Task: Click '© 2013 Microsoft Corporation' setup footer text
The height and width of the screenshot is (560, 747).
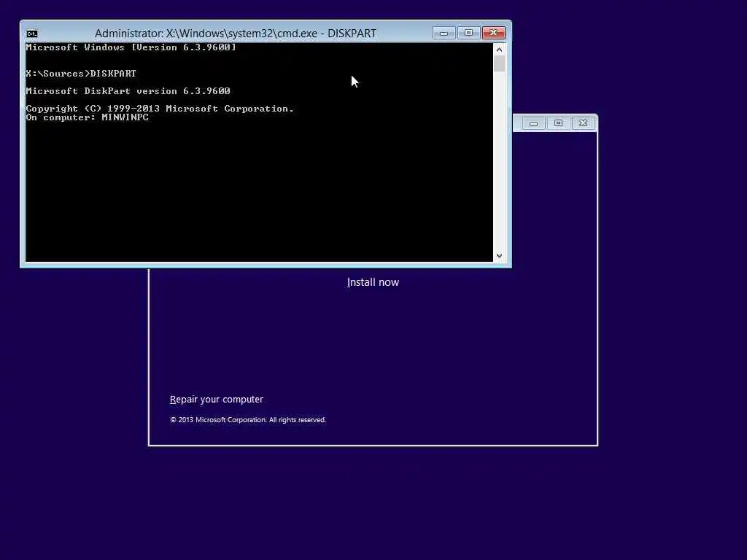Action: (248, 420)
